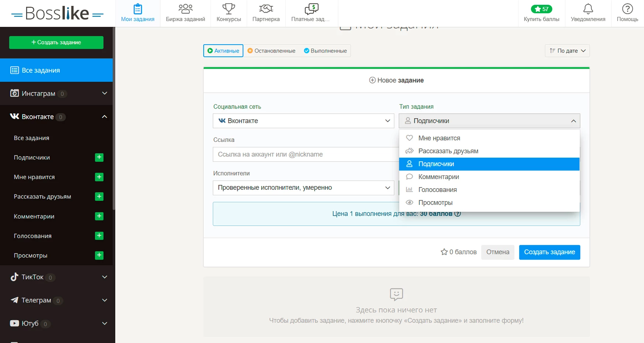644x343 pixels.
Task: Open Рассказать друзьям in the sidebar
Action: [42, 196]
